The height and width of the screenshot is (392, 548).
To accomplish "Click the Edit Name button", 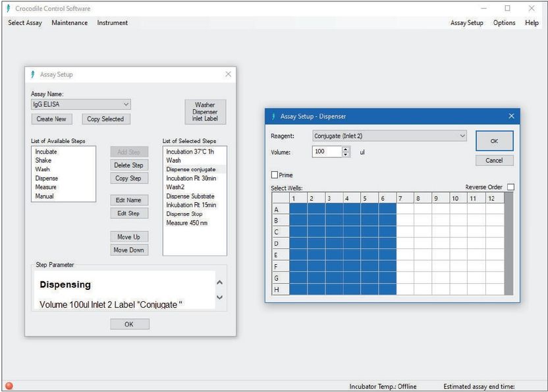I will 129,200.
